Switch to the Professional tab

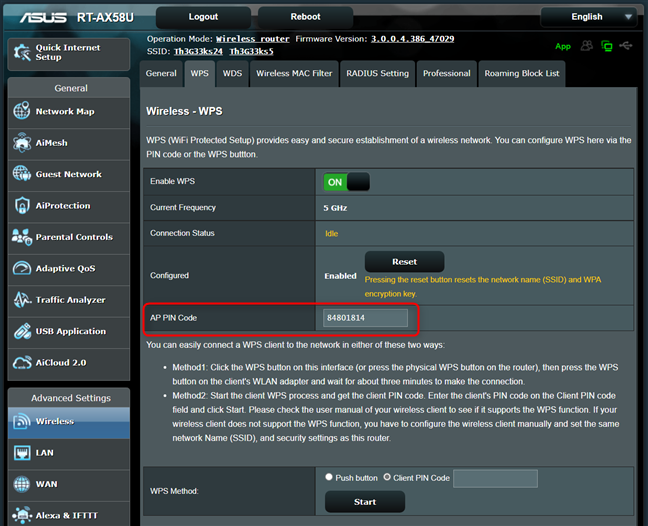click(x=447, y=74)
